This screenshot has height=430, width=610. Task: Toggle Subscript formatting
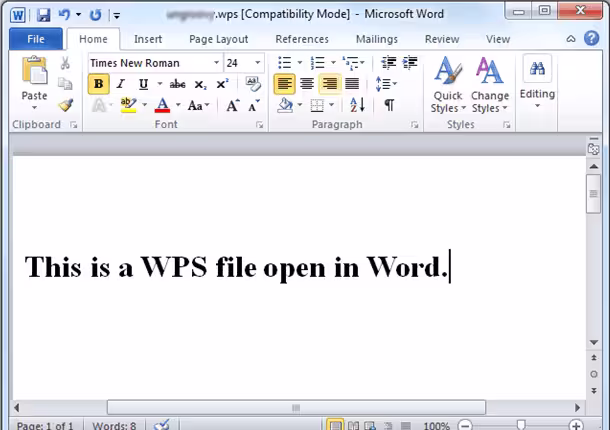[201, 84]
